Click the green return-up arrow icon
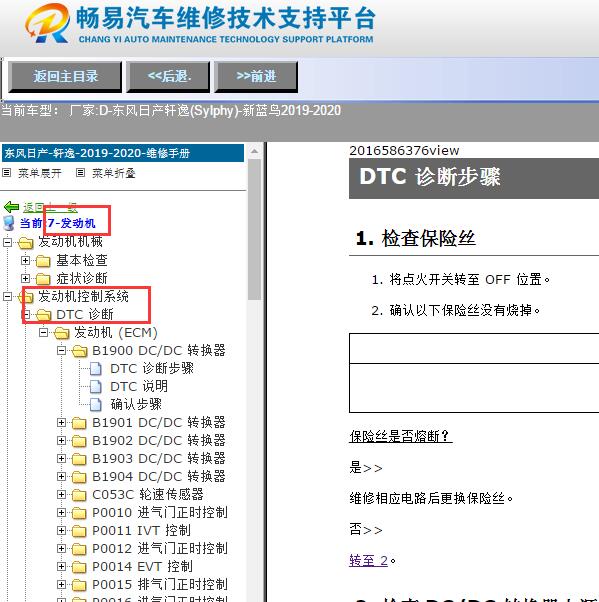The height and width of the screenshot is (602, 599). coord(11,207)
